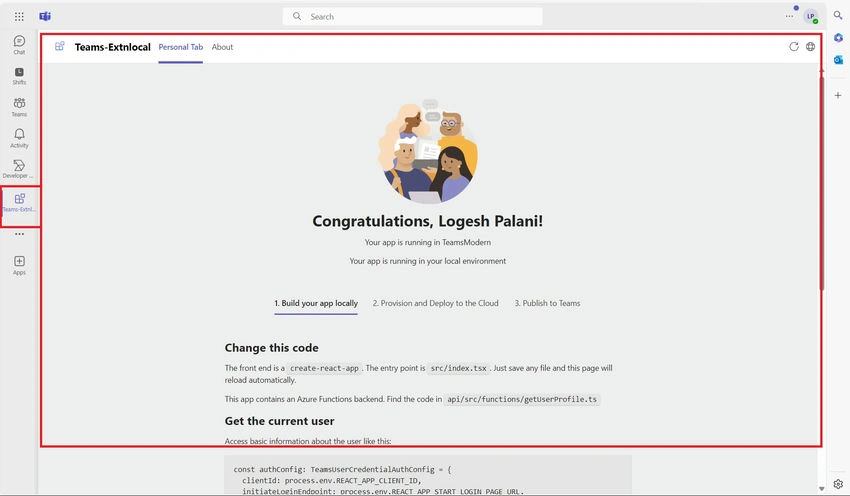Click the Teams-Extnlocal app header icon
Viewport: 850px width, 496px height.
pos(60,47)
